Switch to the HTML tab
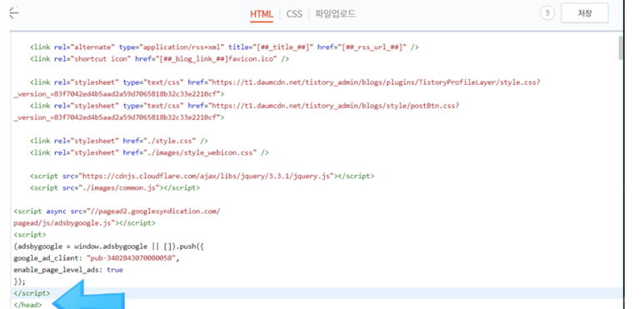The image size is (644, 309). click(262, 14)
